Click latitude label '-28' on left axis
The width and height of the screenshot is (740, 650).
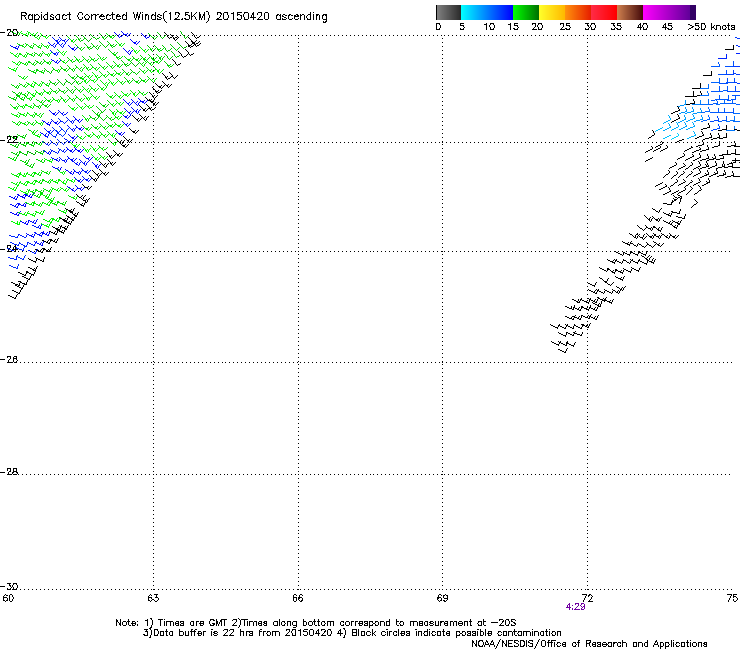tap(9, 472)
